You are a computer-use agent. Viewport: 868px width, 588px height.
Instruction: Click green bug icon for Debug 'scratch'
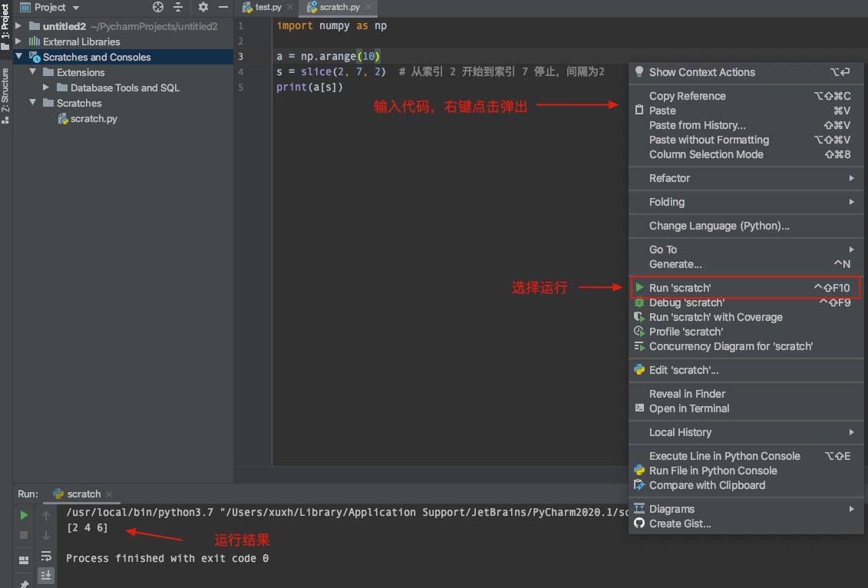pyautogui.click(x=639, y=302)
